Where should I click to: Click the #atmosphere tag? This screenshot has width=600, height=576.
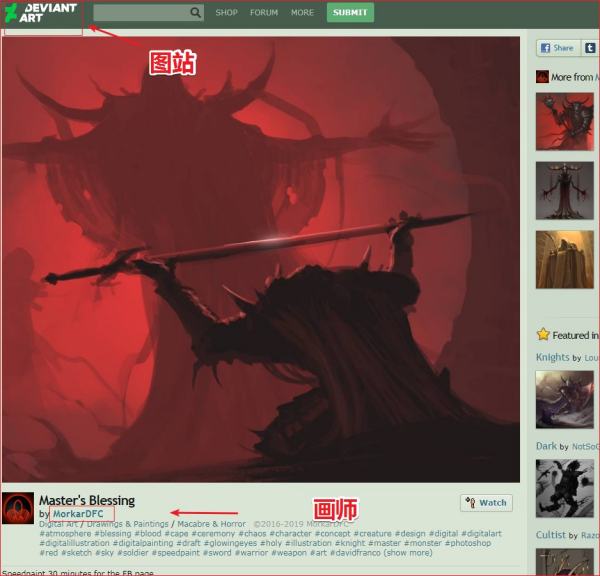coord(65,534)
